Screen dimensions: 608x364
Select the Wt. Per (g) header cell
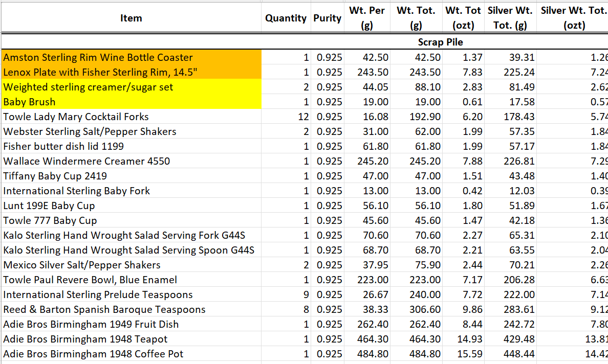tap(367, 18)
